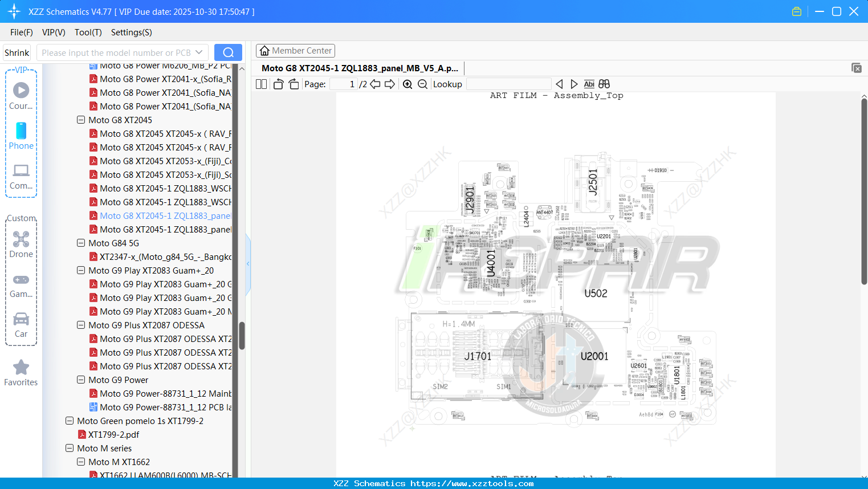The width and height of the screenshot is (868, 489).
Task: Select the highlighted blue ZQL1883_panel file
Action: [165, 216]
